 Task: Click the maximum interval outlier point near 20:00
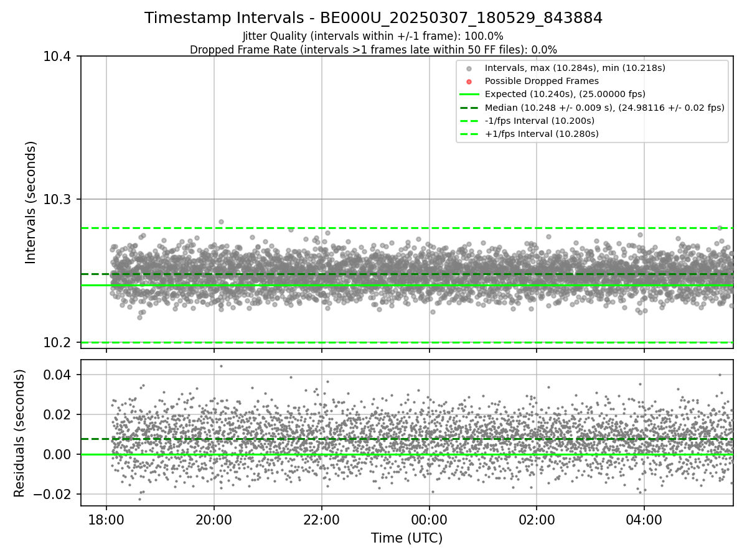pyautogui.click(x=221, y=222)
